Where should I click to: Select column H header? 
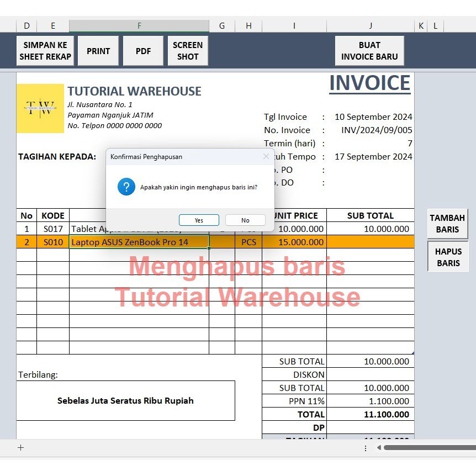248,26
